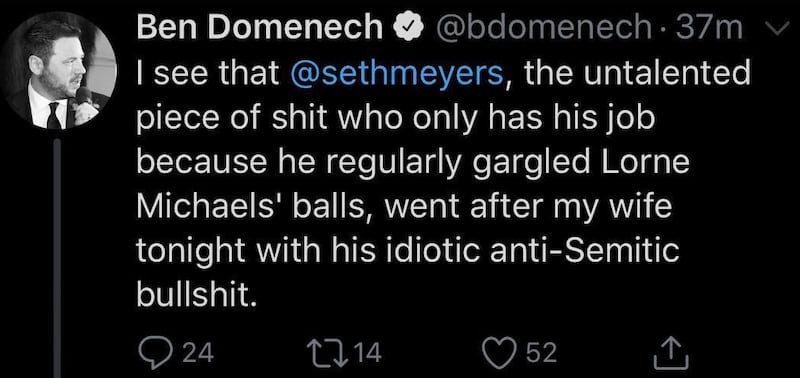Open tweet options chevron dropdown

(777, 31)
